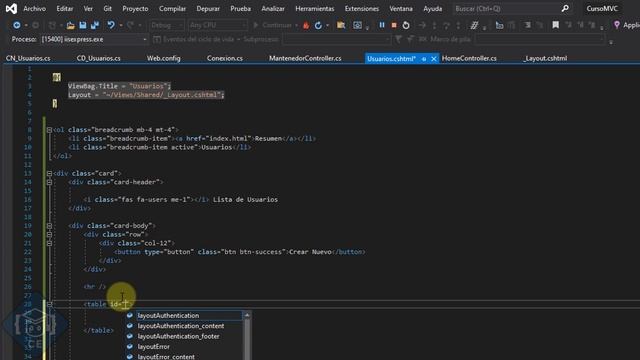The image size is (640, 360).
Task: Open the Debug configuration dropdown
Action: click(167, 25)
